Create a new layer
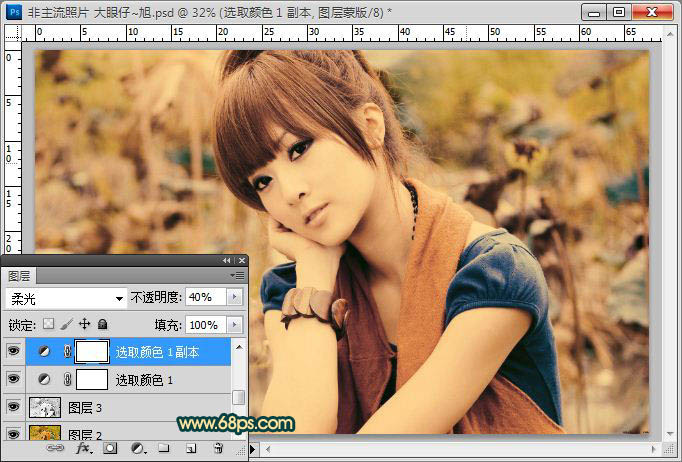Screen dimensions: 682x462 click(x=190, y=449)
